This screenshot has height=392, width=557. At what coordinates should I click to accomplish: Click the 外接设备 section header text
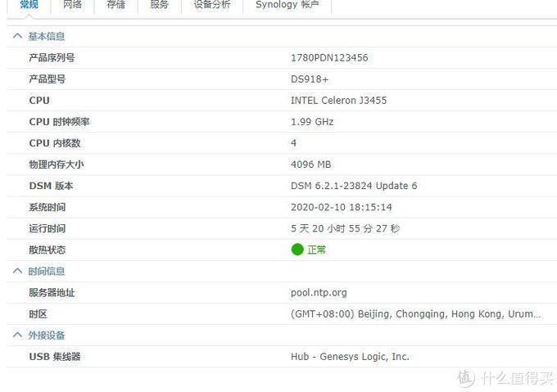(47, 336)
